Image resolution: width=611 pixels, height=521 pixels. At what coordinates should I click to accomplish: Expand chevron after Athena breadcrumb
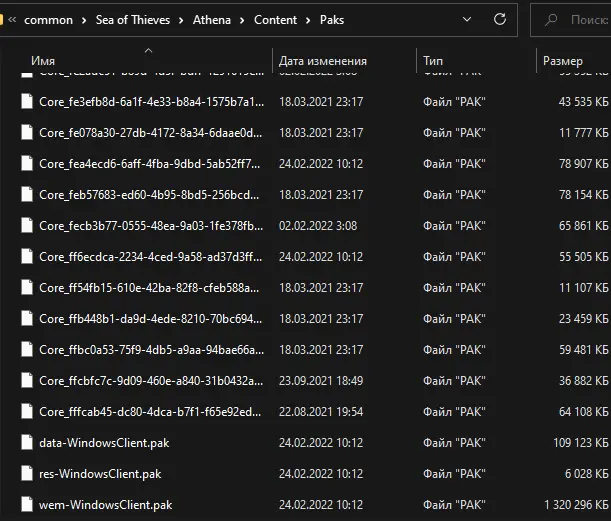tap(242, 20)
